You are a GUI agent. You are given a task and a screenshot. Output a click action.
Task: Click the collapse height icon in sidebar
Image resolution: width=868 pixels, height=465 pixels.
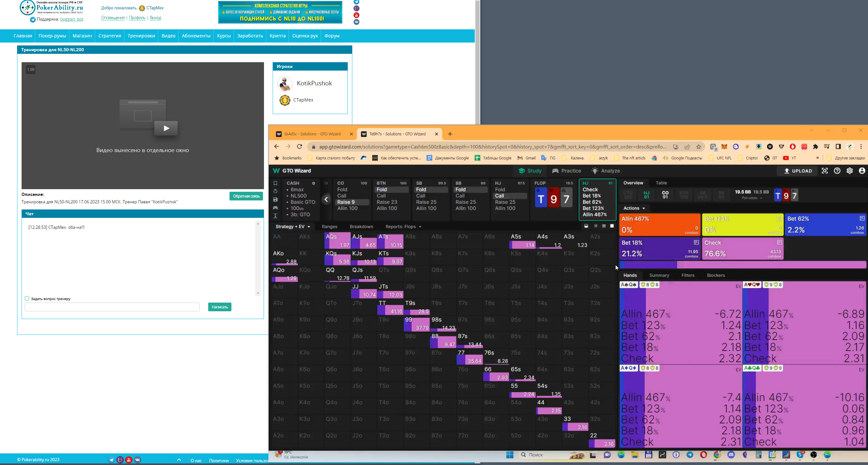(275, 216)
